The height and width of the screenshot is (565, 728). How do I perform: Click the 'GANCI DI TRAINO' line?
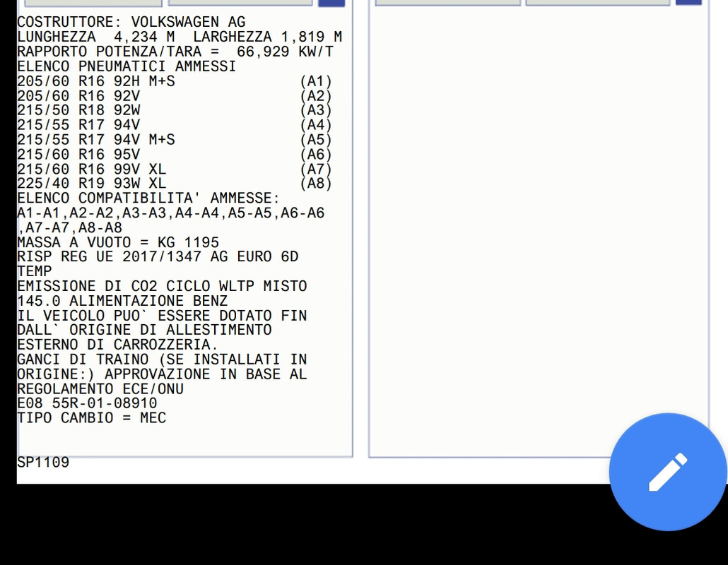pyautogui.click(x=162, y=359)
